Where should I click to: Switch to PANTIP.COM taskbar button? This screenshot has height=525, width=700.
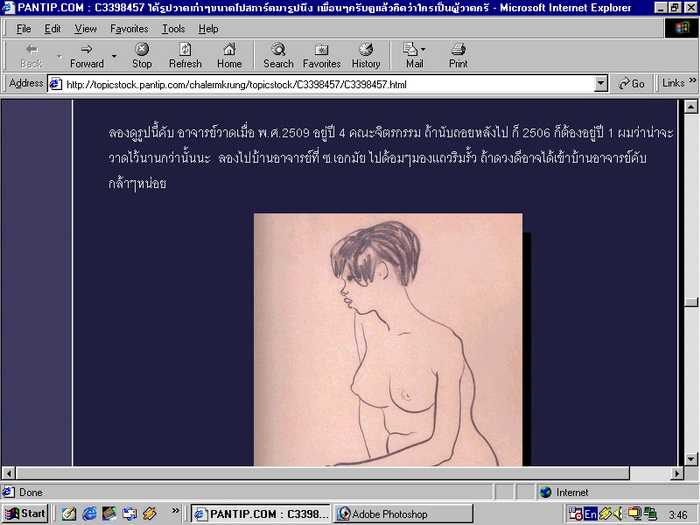click(x=262, y=514)
